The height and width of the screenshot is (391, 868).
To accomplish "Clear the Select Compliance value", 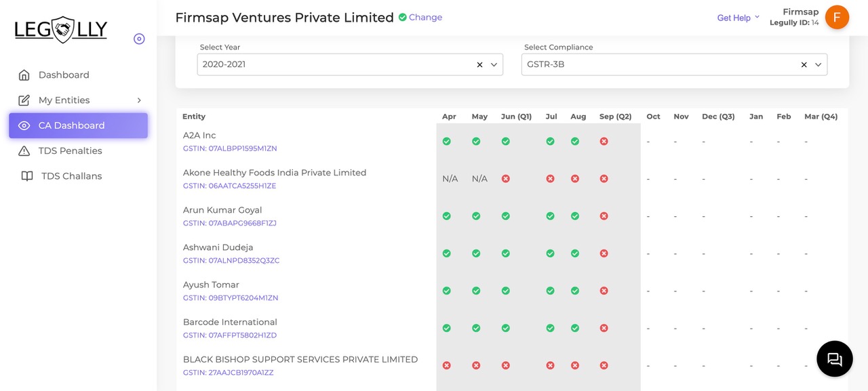I will tap(804, 65).
